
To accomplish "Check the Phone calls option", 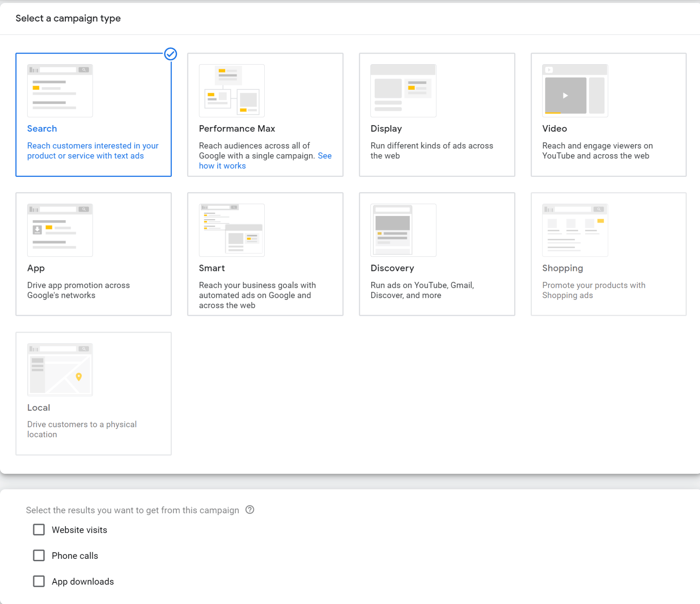I will tap(39, 555).
